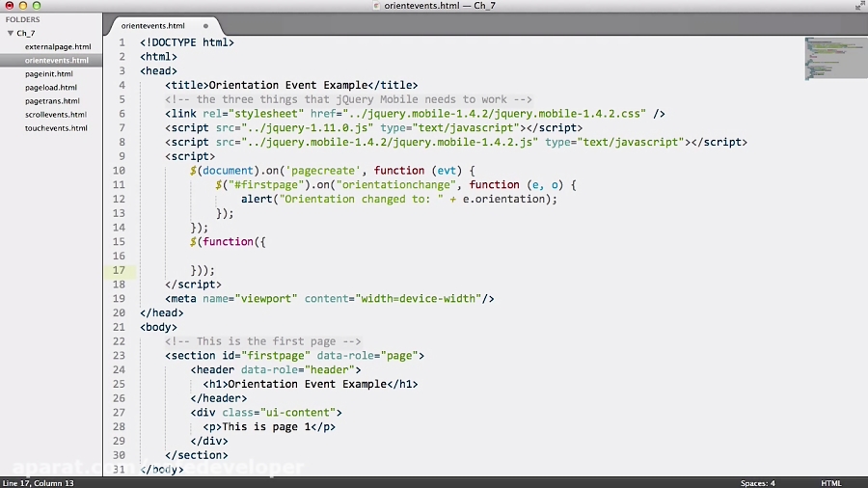Click the jQuery Mobile comment on line 5
Viewport: 868px width, 488px height.
coord(348,99)
